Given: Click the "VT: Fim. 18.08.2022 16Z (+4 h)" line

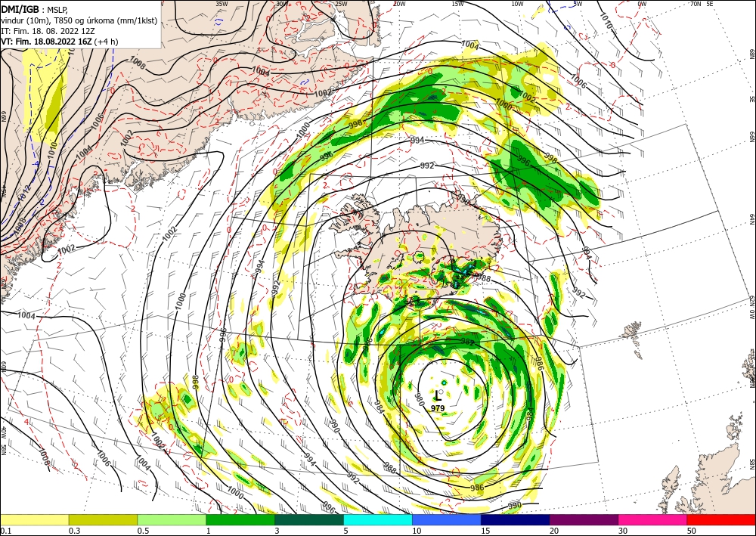Looking at the screenshot, I should (x=59, y=42).
